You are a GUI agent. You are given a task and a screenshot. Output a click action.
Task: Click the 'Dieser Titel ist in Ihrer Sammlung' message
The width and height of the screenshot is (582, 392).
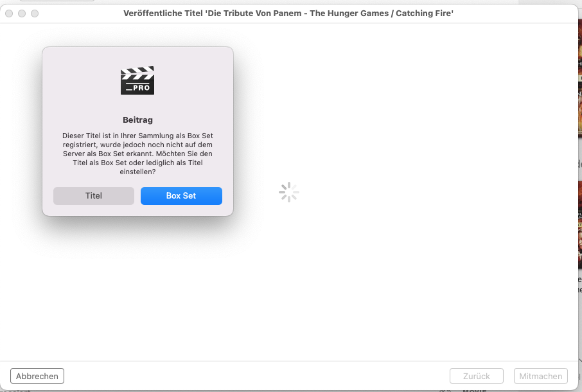pyautogui.click(x=137, y=154)
